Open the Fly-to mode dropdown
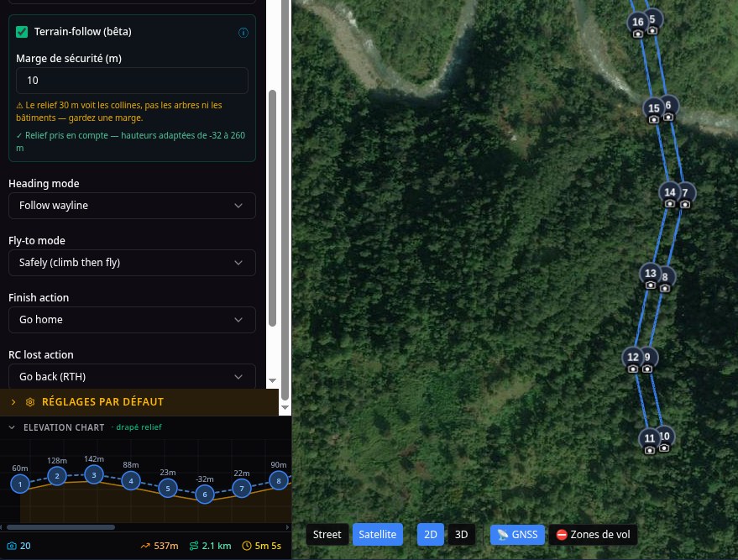Image resolution: width=738 pixels, height=560 pixels. coord(132,263)
